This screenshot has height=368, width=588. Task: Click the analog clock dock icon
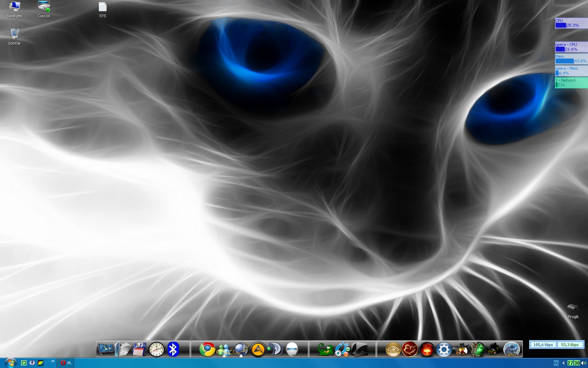[156, 349]
